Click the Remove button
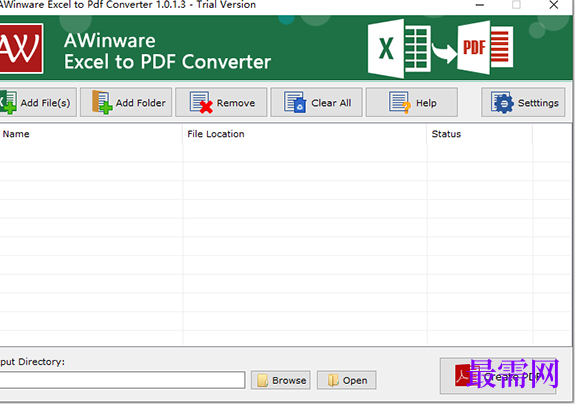Viewport: 578px width, 405px height. 221,102
